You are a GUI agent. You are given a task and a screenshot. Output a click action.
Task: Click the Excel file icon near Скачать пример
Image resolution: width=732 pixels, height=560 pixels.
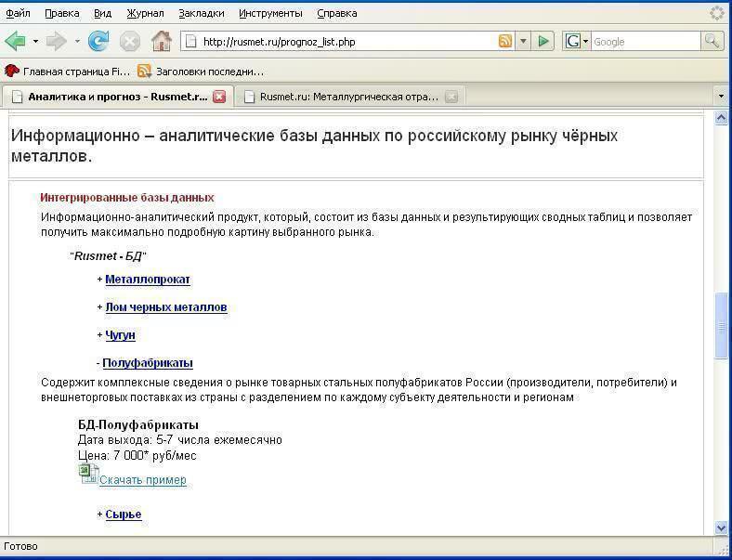tap(88, 473)
